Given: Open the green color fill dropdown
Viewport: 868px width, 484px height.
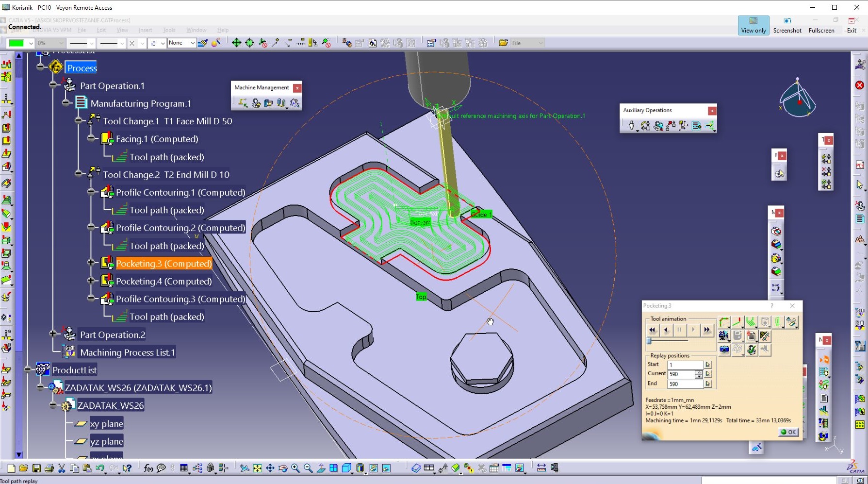Looking at the screenshot, I should click(31, 43).
